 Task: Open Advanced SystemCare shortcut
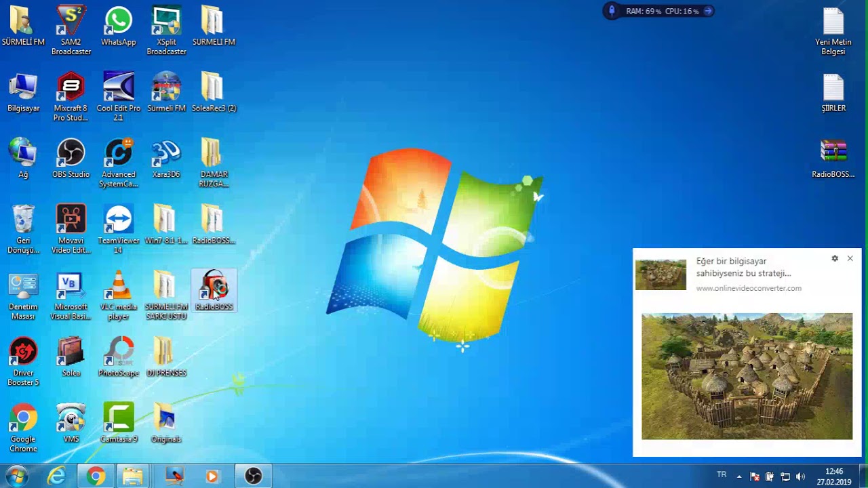point(119,163)
